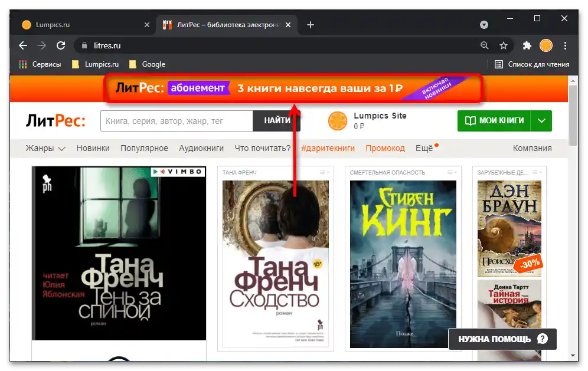Click the НУЖНА ПОМОЩЬ help button
The height and width of the screenshot is (371, 588).
point(502,339)
